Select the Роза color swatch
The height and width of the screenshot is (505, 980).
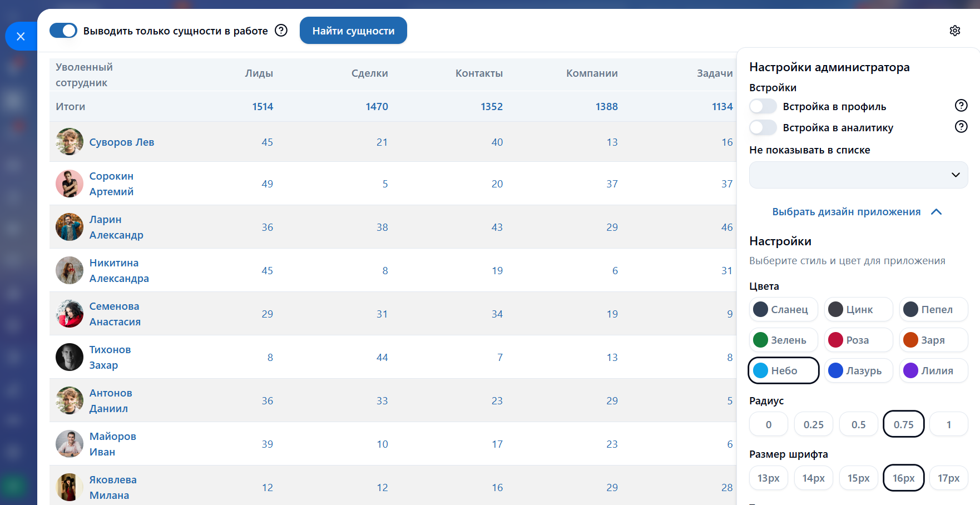858,340
